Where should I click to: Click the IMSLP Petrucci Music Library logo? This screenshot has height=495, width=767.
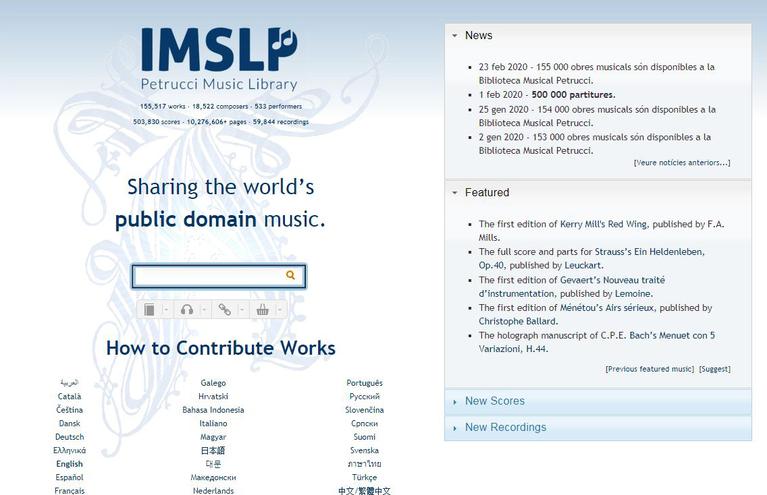tap(219, 59)
